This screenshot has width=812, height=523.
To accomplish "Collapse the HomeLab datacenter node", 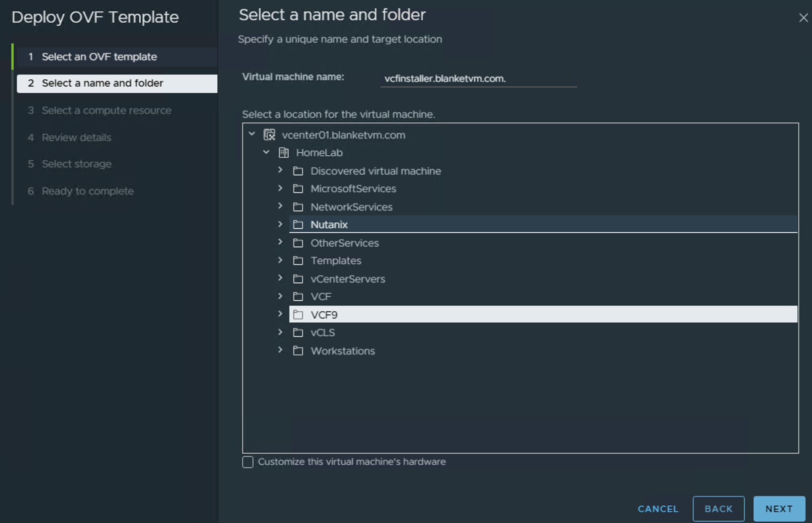I will (266, 152).
